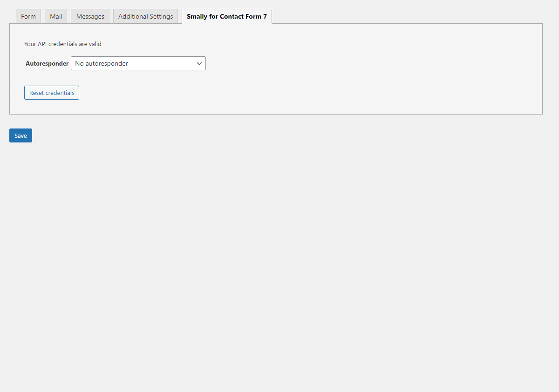Click the 'Your API credentials are valid' text
This screenshot has width=559, height=392.
coord(63,44)
